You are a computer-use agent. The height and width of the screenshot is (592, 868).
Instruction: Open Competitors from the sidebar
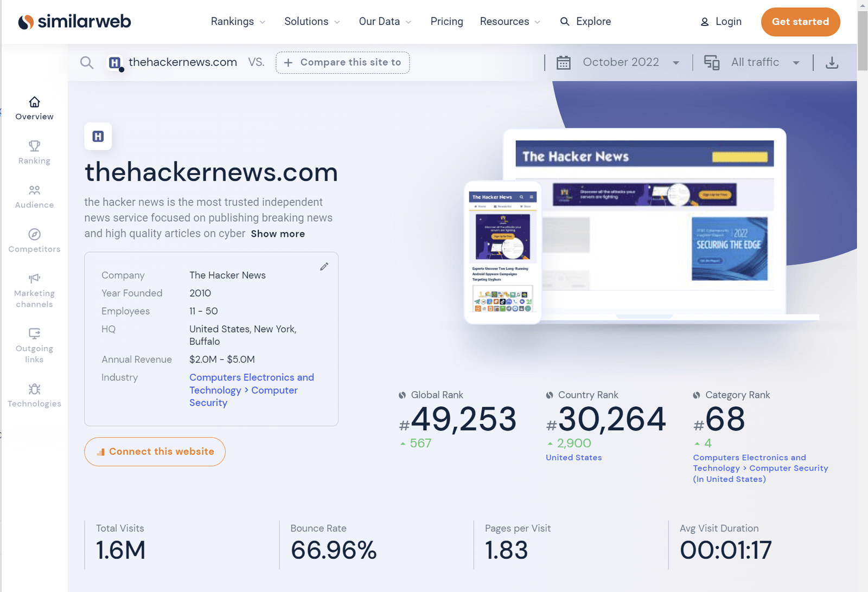coord(34,241)
